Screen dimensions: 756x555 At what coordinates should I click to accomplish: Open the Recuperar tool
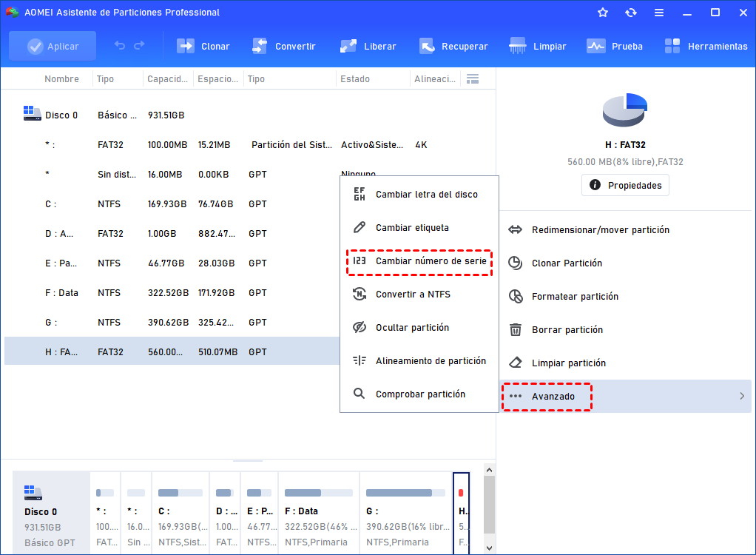453,47
